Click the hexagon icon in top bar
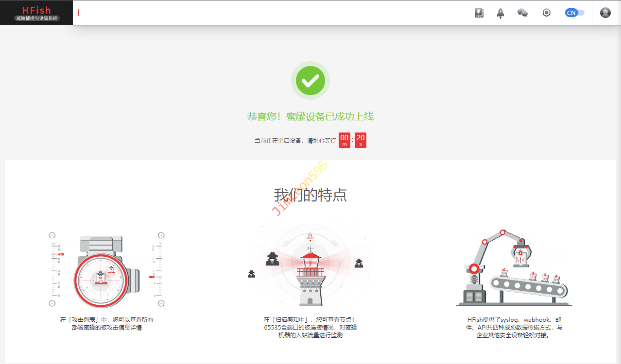 coord(547,13)
